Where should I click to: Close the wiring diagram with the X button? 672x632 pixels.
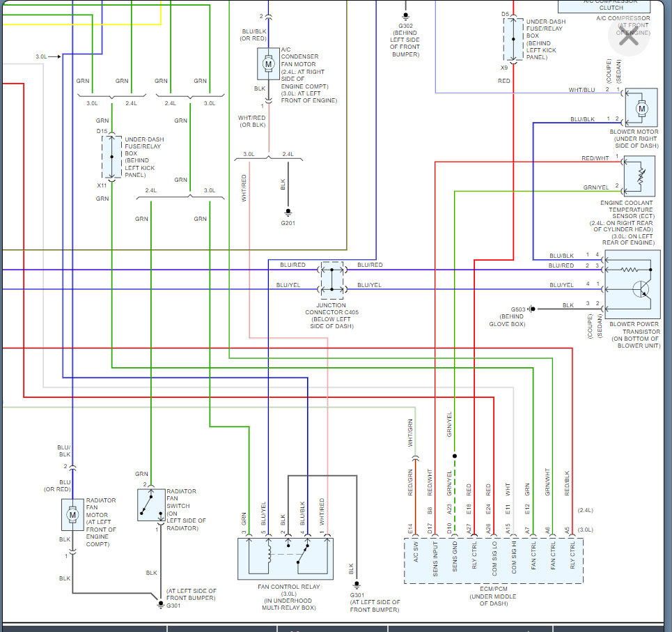(x=629, y=37)
